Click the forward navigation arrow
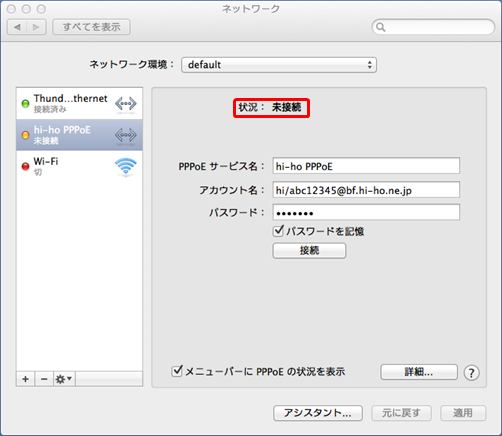 (36, 27)
